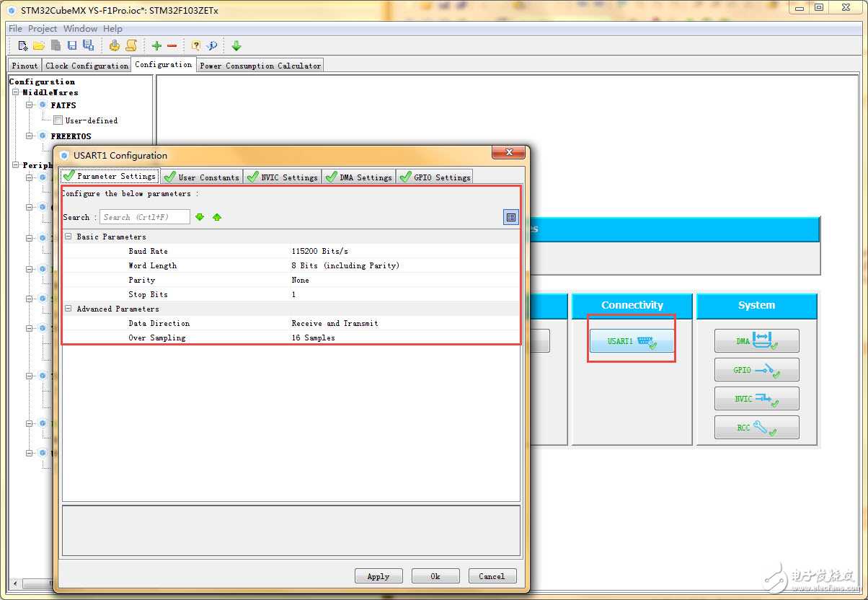
Task: Collapse the Advanced Parameters section
Action: tap(68, 309)
